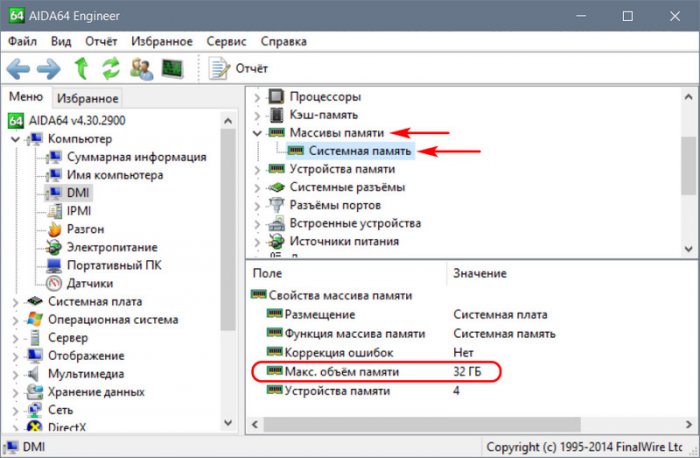Click the Портативный ПК laptop icon
The width and height of the screenshot is (700, 458).
(x=54, y=266)
